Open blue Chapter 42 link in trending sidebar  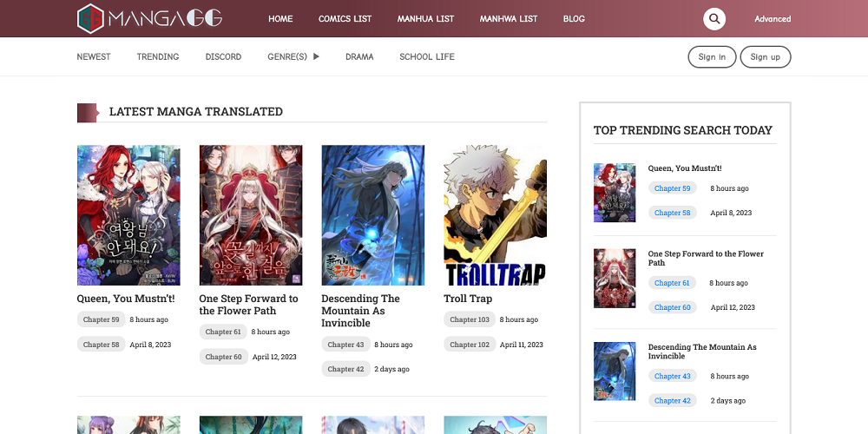coord(672,400)
